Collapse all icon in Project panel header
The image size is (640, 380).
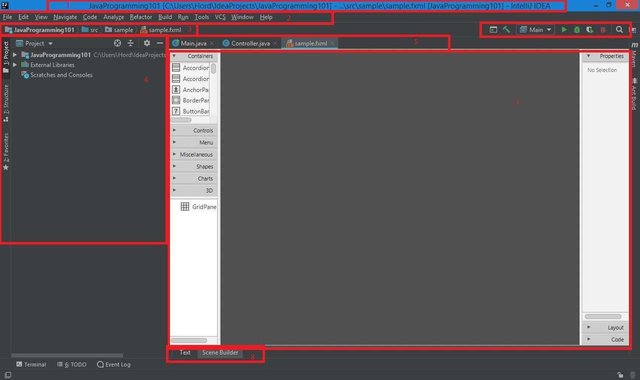(x=130, y=43)
